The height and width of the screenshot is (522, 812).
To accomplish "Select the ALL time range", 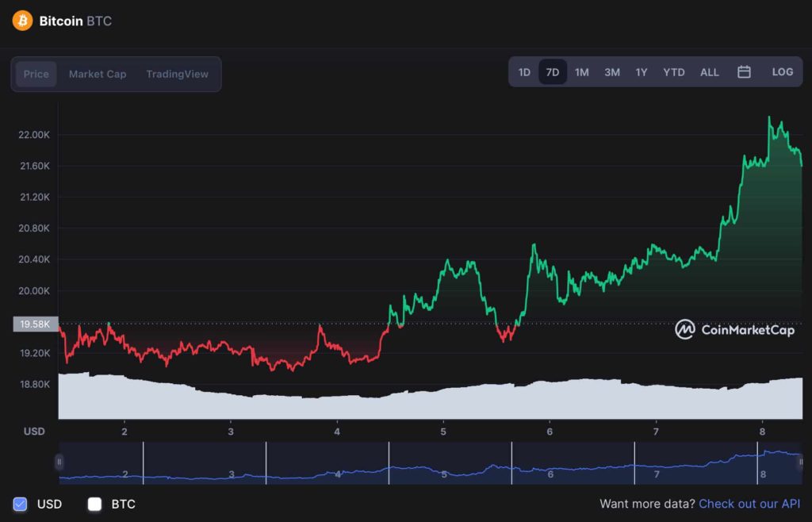I will pos(709,71).
